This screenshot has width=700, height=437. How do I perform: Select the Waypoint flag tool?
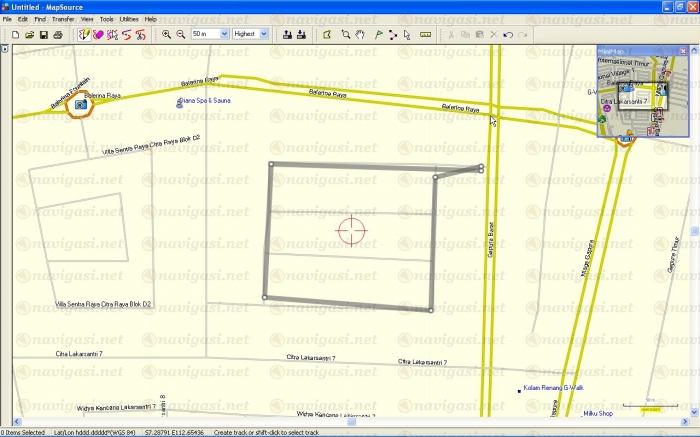point(377,34)
